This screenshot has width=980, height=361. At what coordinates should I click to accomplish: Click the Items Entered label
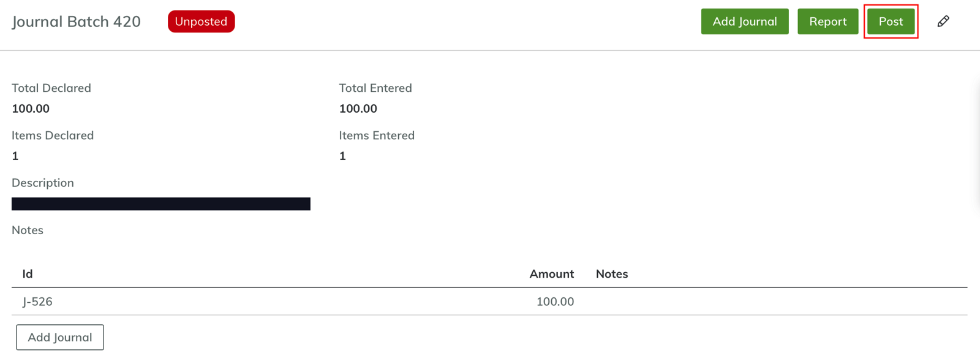click(x=377, y=135)
